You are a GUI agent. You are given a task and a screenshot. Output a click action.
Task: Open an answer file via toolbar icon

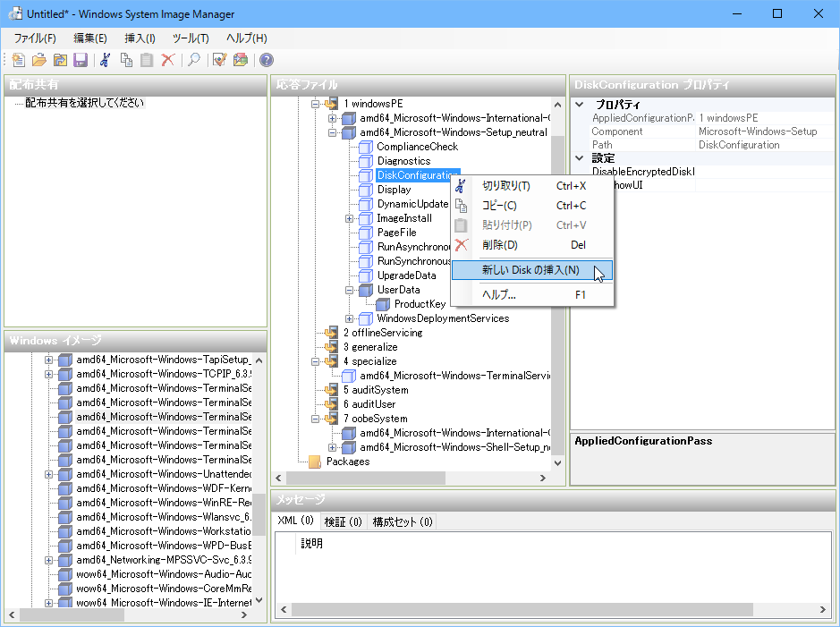(39, 60)
